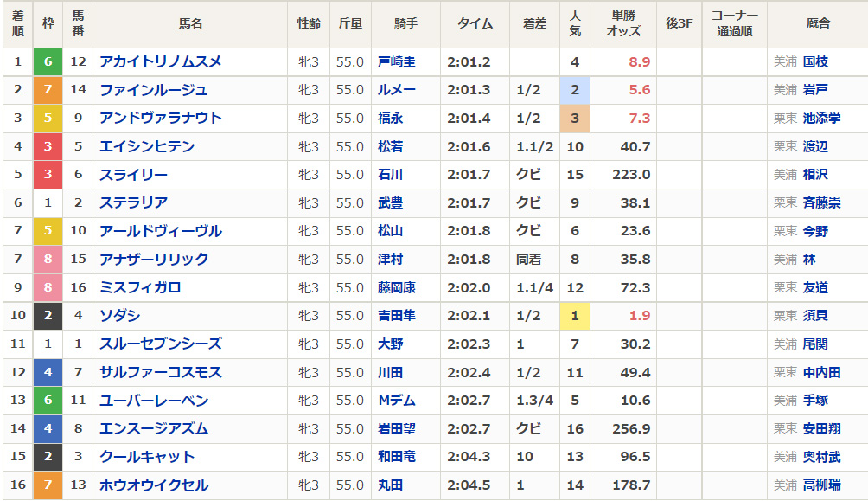
Task: Click the 騎手 column header
Action: tap(405, 23)
